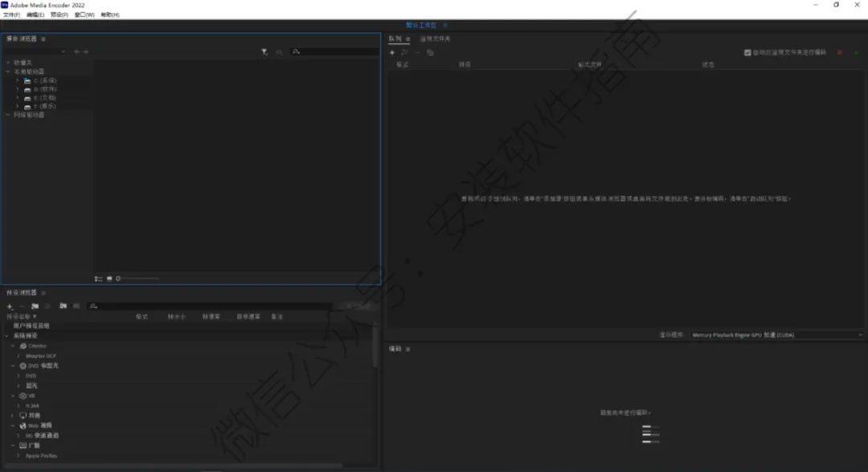Viewport: 868px width, 472px height.
Task: Expand the H.264 preset group under VR
Action: coord(18,405)
